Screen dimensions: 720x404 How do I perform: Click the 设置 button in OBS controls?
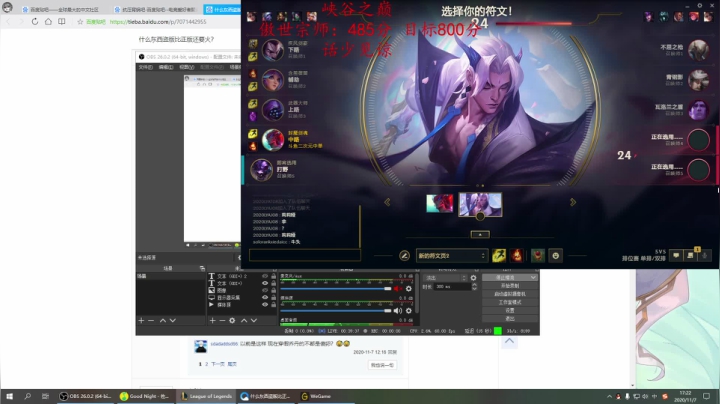click(x=510, y=310)
